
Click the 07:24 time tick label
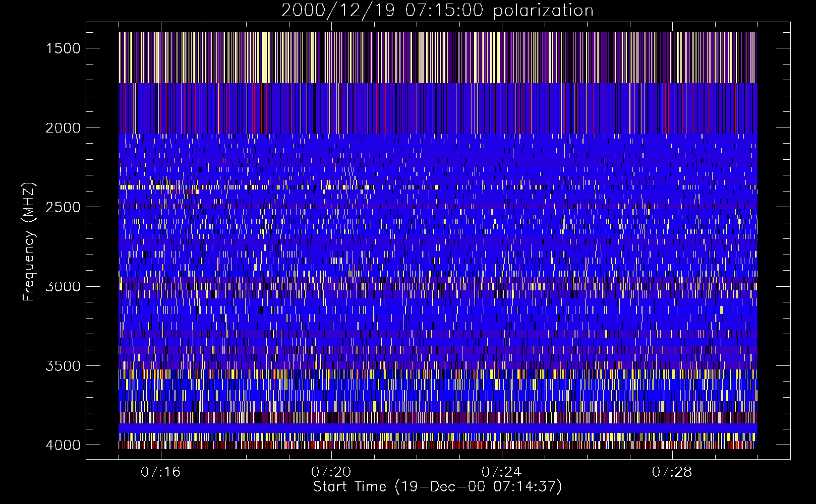click(x=502, y=472)
